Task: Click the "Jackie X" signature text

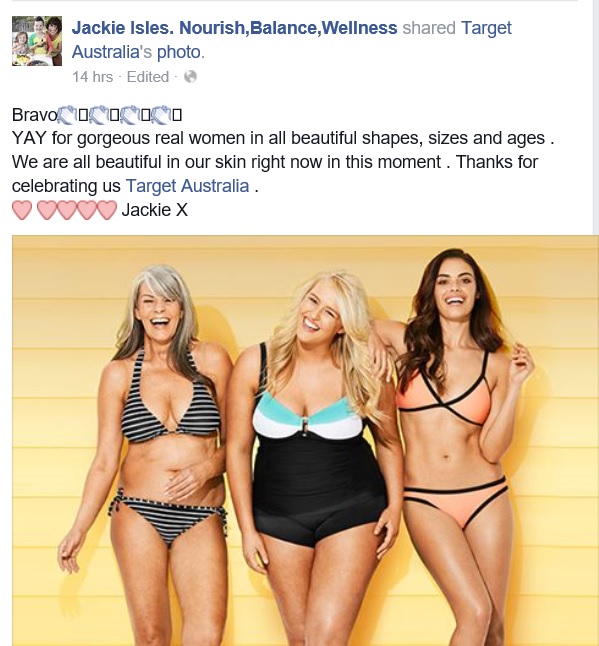Action: click(154, 210)
